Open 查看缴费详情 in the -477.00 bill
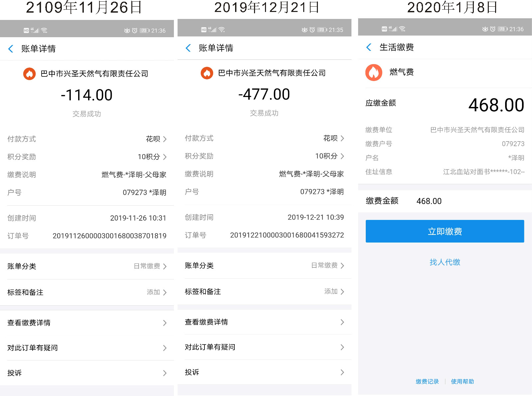Viewport: 532px width, 396px height. 264,322
